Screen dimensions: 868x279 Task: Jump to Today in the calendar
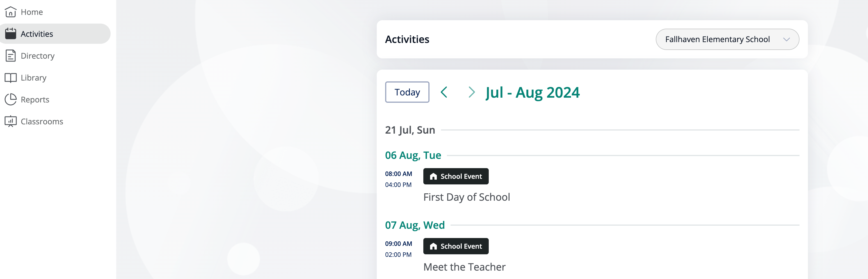407,92
